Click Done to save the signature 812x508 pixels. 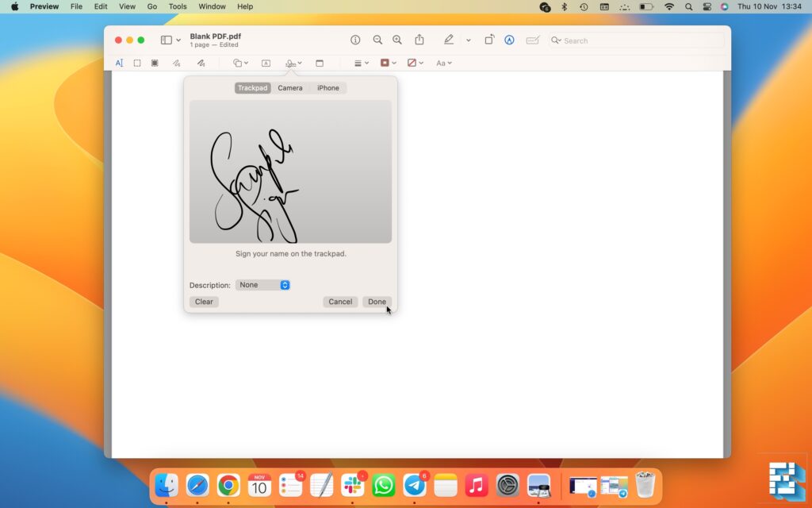pyautogui.click(x=376, y=302)
